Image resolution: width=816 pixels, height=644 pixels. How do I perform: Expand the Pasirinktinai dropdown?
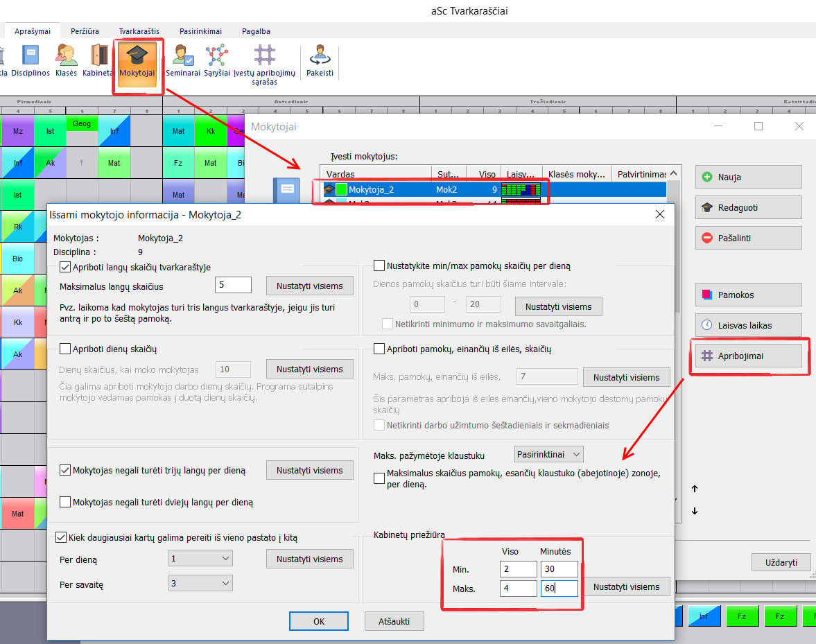coord(549,455)
